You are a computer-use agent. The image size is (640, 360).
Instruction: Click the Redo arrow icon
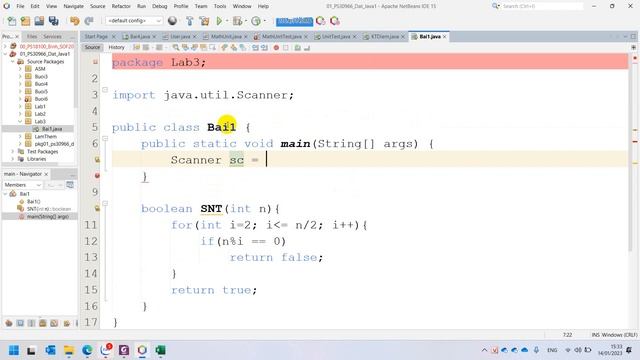[x=89, y=21]
